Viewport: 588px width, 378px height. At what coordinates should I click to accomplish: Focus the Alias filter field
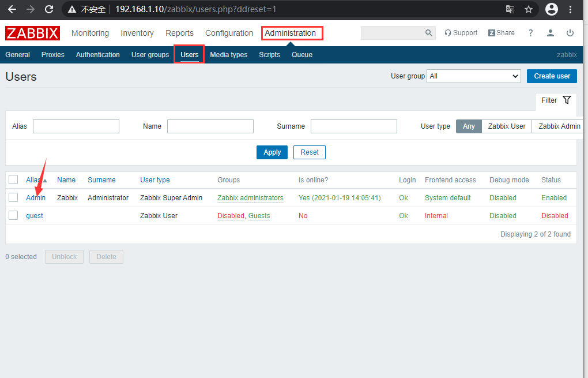[76, 126]
